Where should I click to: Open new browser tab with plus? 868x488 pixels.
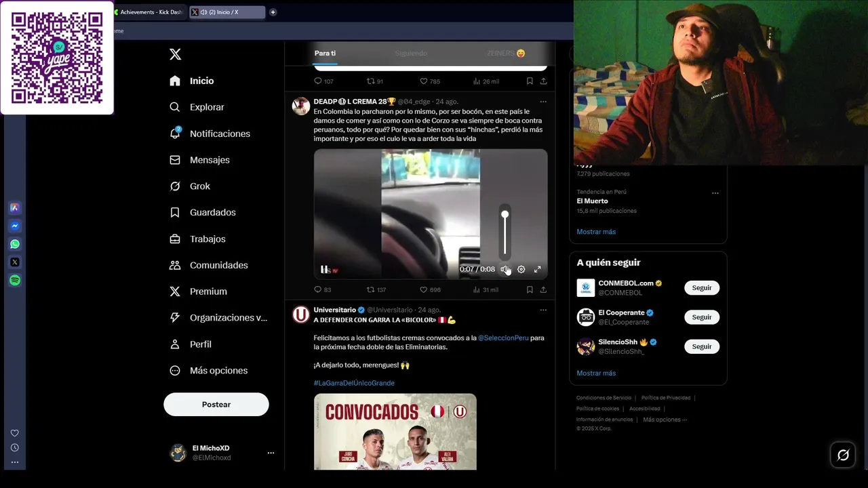click(x=273, y=12)
